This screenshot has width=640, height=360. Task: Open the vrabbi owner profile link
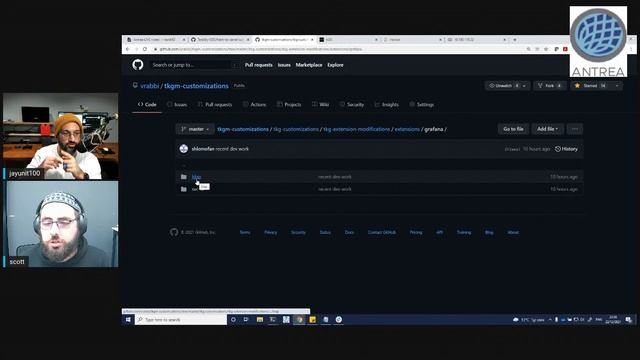[x=149, y=86]
